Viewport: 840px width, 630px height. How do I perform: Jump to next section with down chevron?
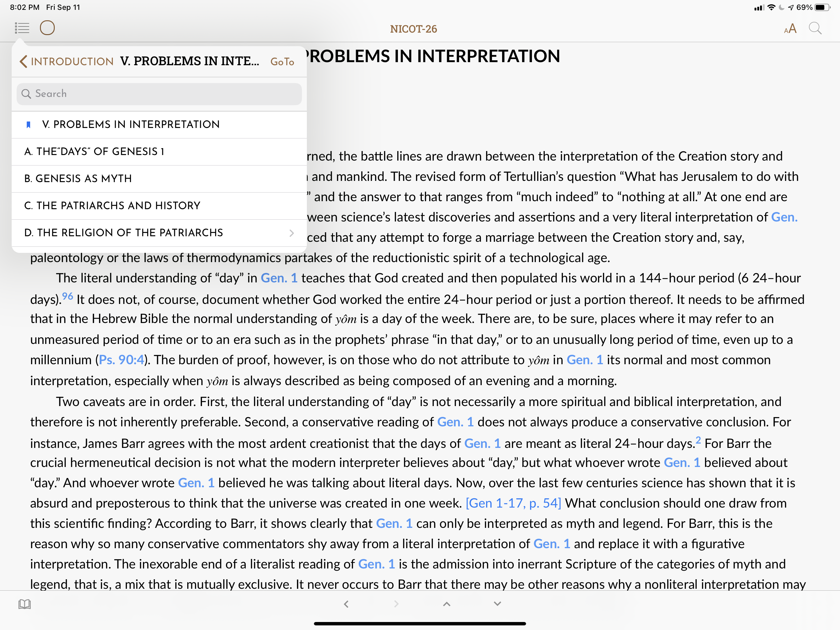497,604
